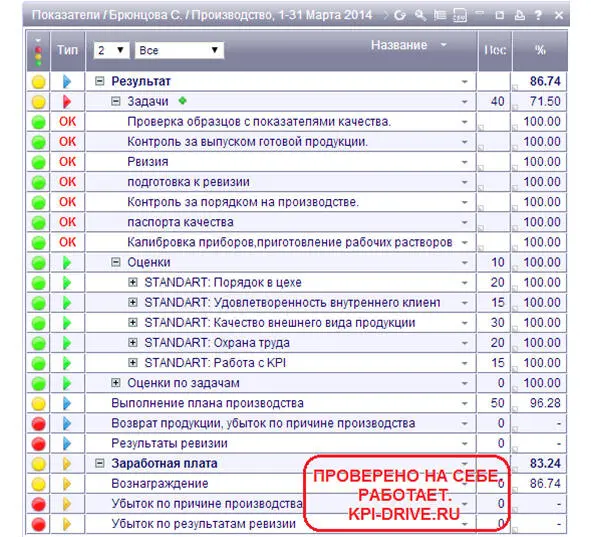Click the Тип column header
Viewport: 591px width, 537px height.
67,50
